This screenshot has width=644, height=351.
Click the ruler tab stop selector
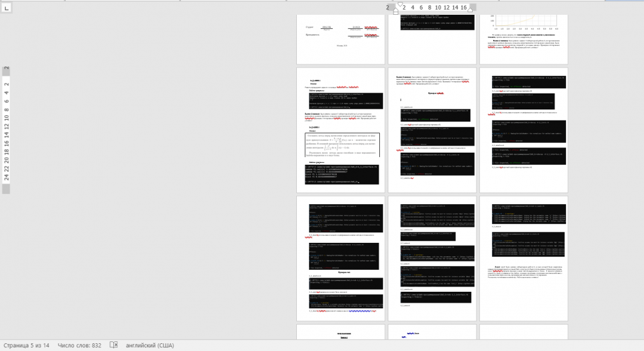point(6,7)
